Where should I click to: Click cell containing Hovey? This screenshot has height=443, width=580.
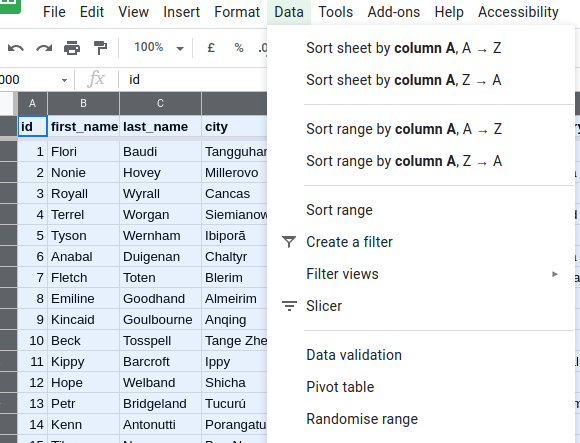[x=161, y=173]
